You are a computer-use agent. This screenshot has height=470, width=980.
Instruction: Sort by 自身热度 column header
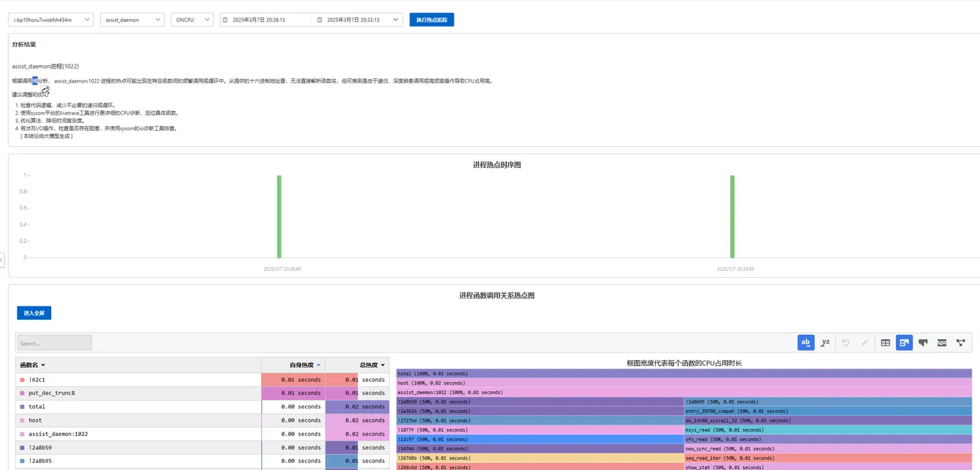coord(293,365)
